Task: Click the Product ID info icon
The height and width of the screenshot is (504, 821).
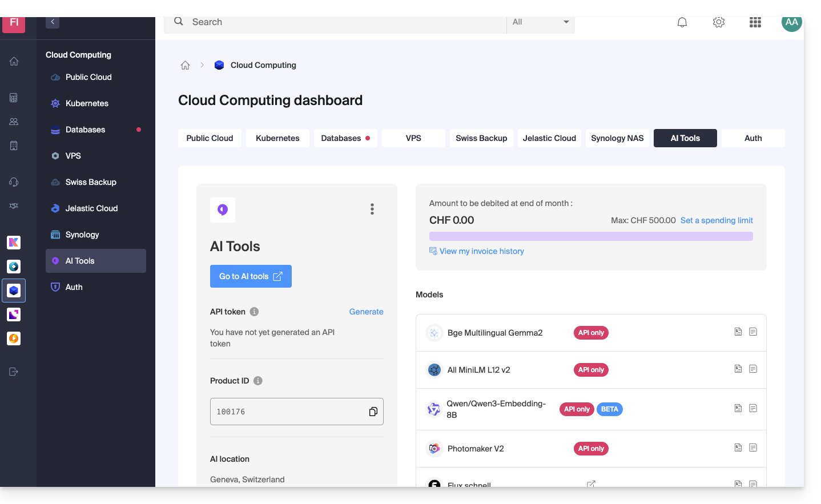Action: 258,381
